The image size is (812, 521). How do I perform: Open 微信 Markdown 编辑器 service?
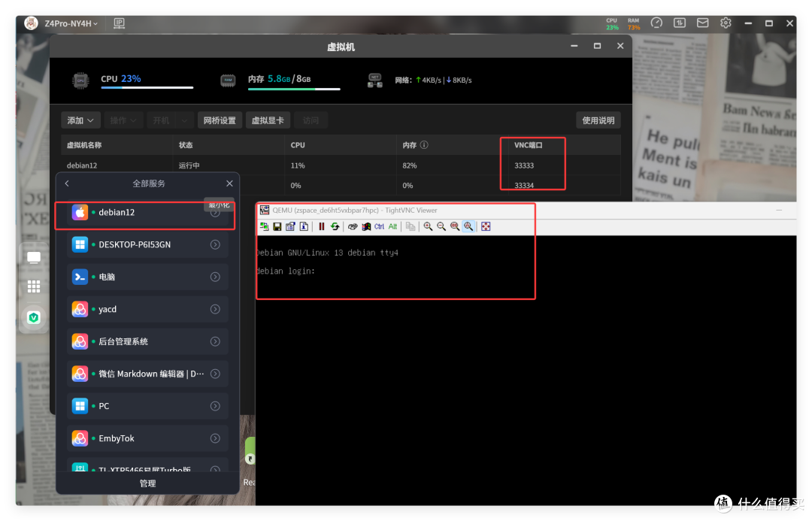(147, 374)
